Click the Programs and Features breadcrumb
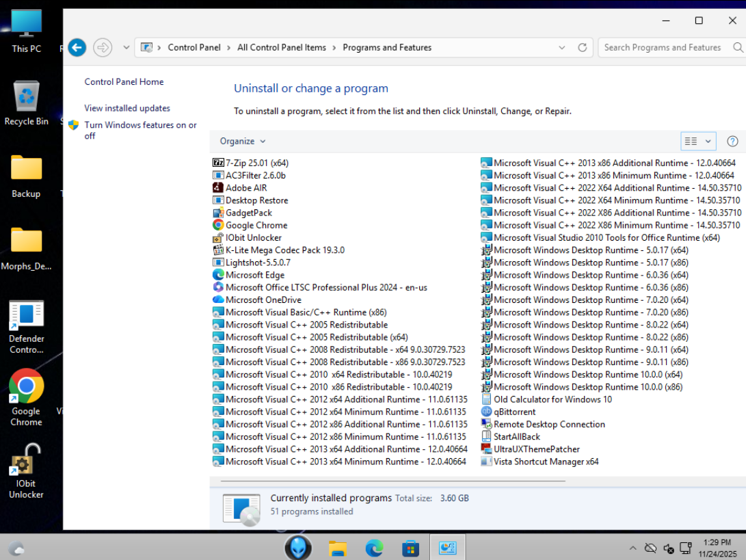 coord(387,48)
